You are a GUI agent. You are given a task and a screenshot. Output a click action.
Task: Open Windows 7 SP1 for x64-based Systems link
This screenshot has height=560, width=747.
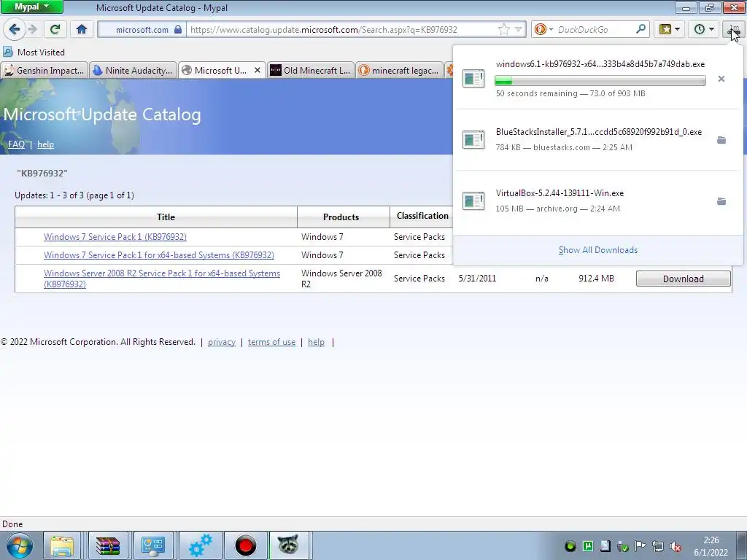[158, 254]
